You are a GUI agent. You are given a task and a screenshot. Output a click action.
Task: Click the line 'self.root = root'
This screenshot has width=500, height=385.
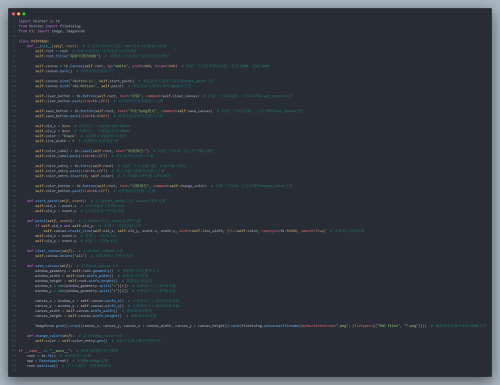[x=86, y=51]
